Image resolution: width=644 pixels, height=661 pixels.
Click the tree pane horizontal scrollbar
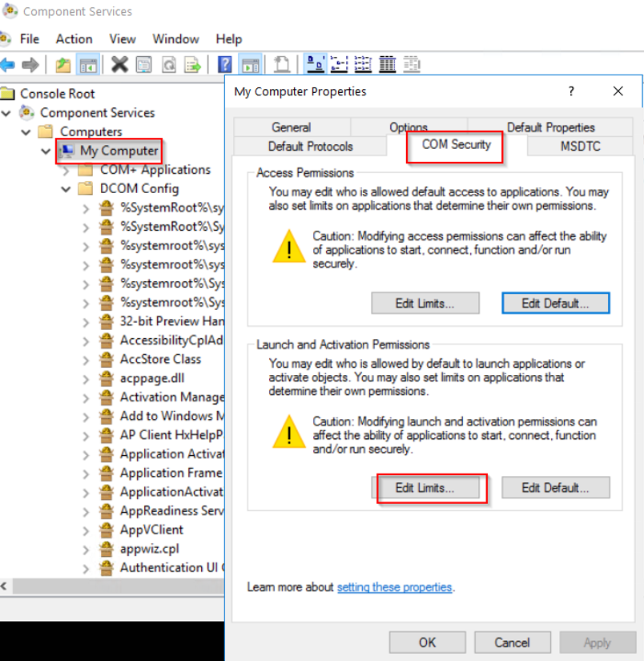(x=118, y=586)
